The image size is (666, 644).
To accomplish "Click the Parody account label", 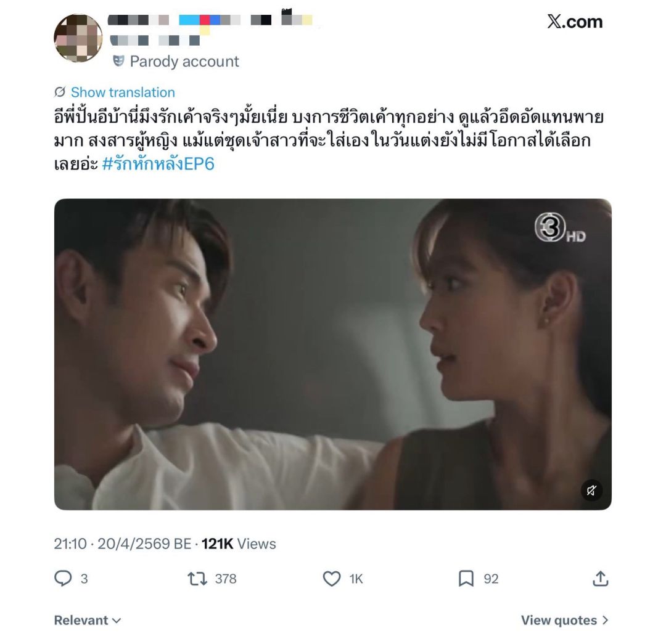I will click(x=184, y=62).
